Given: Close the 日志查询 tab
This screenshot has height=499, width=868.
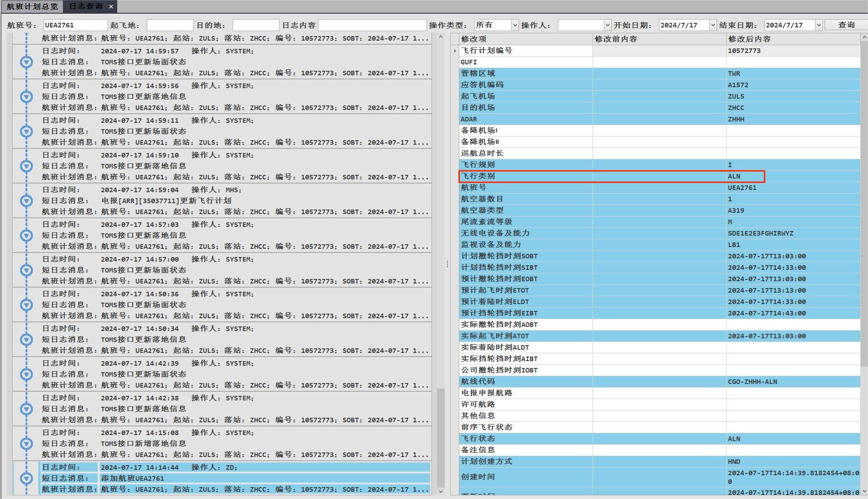Looking at the screenshot, I should tap(111, 6).
